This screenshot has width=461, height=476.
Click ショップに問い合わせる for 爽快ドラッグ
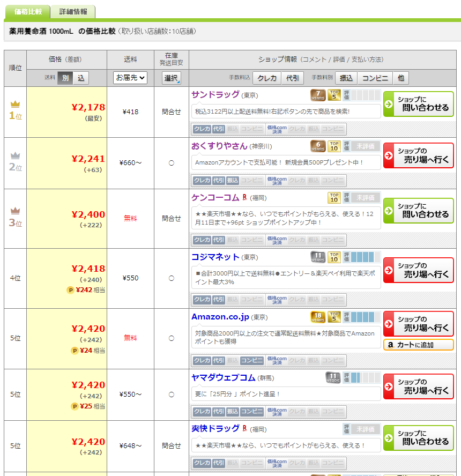point(419,438)
